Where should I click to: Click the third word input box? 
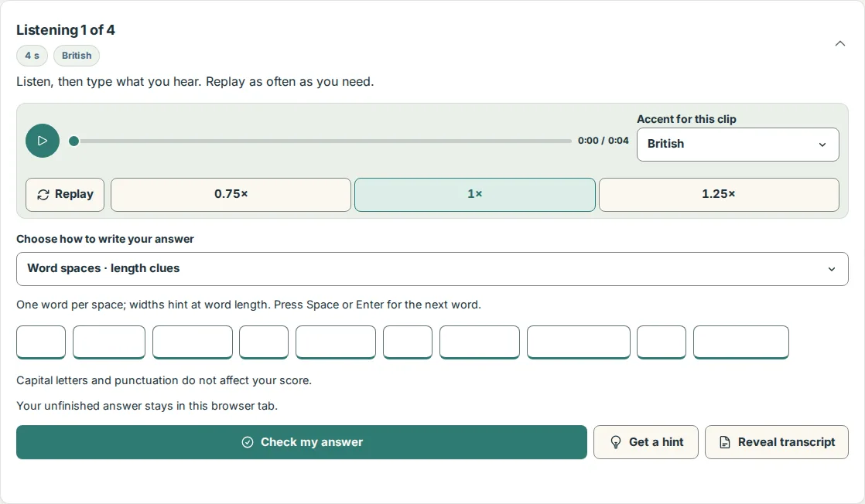pos(193,342)
